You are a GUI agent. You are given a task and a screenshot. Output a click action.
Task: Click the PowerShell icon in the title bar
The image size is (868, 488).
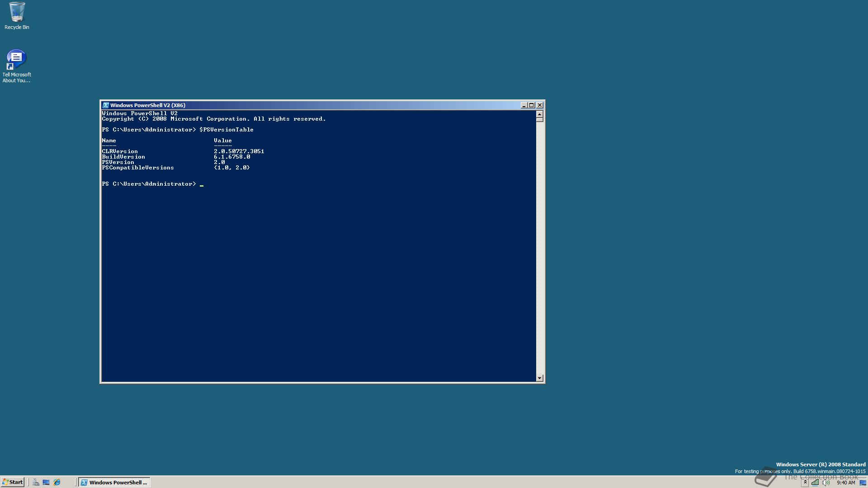click(105, 105)
